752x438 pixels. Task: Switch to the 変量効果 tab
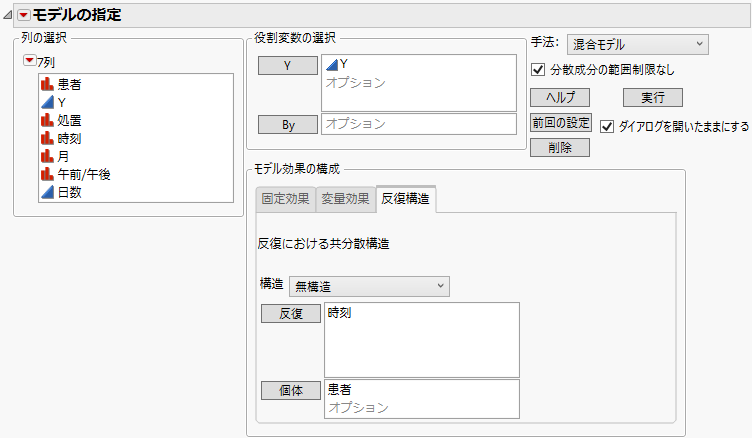point(345,199)
